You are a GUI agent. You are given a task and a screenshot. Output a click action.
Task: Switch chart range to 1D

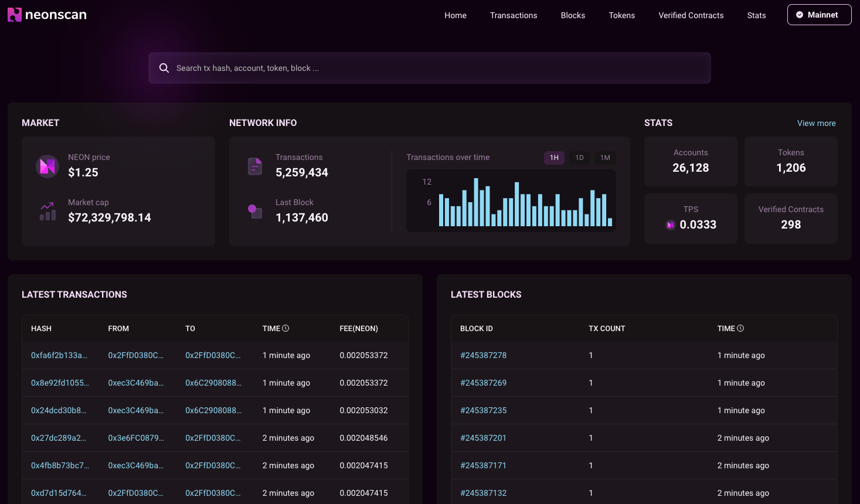(579, 158)
